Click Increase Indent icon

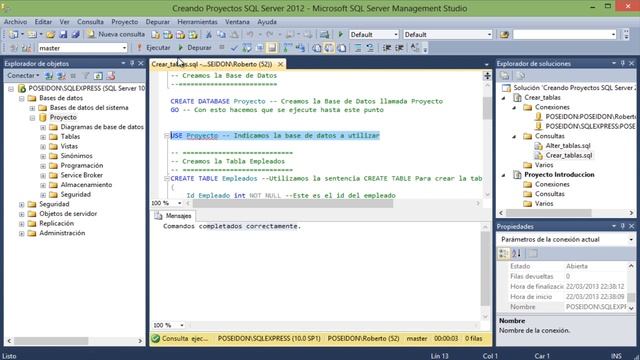(400, 48)
